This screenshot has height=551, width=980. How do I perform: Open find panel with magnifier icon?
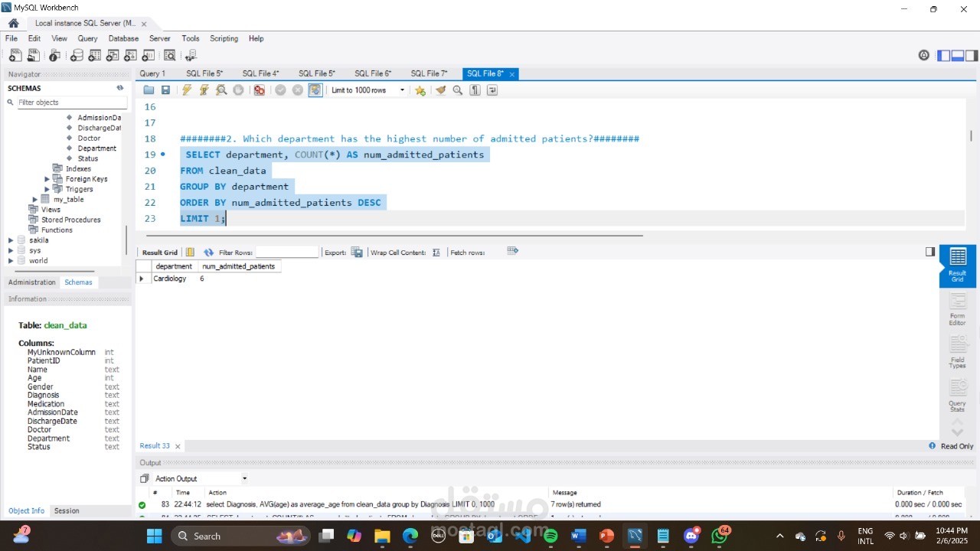[458, 90]
